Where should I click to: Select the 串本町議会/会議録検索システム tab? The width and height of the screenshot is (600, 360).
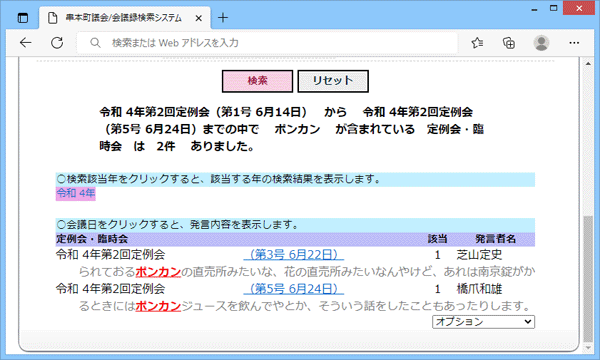click(x=124, y=18)
